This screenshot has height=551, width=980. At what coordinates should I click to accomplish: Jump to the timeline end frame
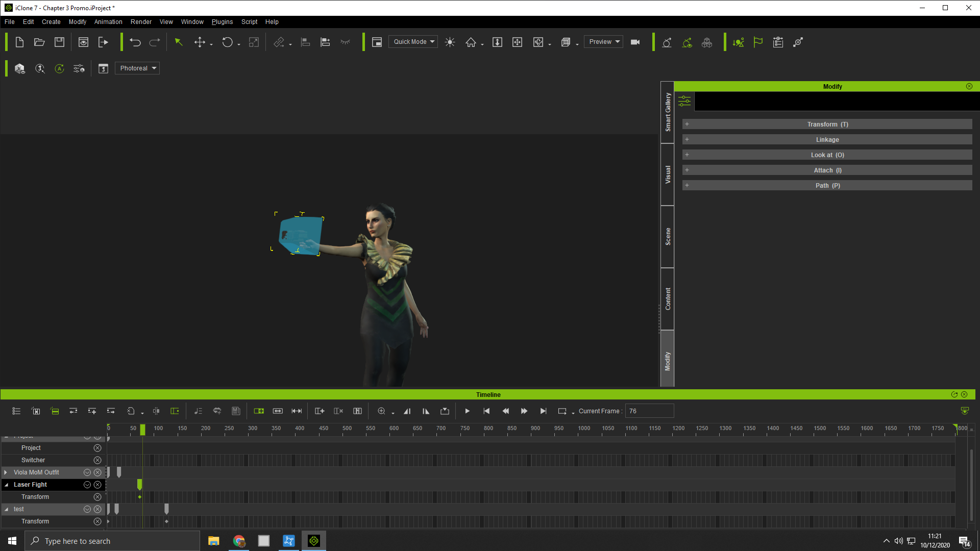coord(543,411)
